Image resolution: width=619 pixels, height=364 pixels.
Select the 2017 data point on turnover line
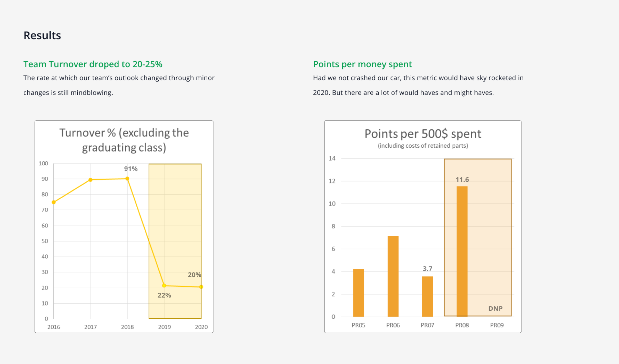pos(90,180)
